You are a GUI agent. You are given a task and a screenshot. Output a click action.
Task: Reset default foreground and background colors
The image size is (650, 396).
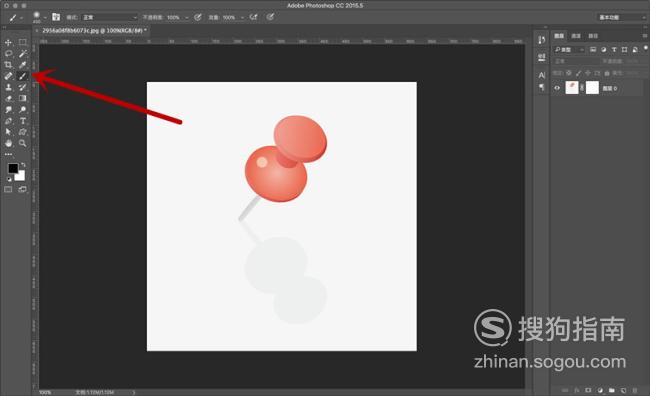click(x=9, y=179)
